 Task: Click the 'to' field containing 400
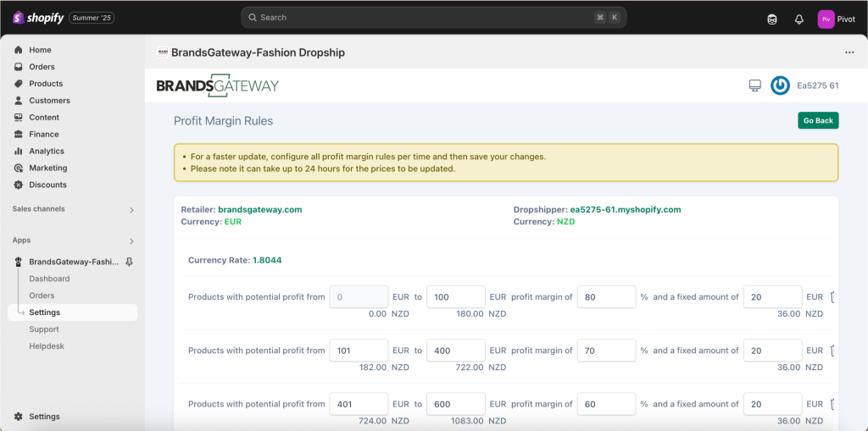(456, 351)
